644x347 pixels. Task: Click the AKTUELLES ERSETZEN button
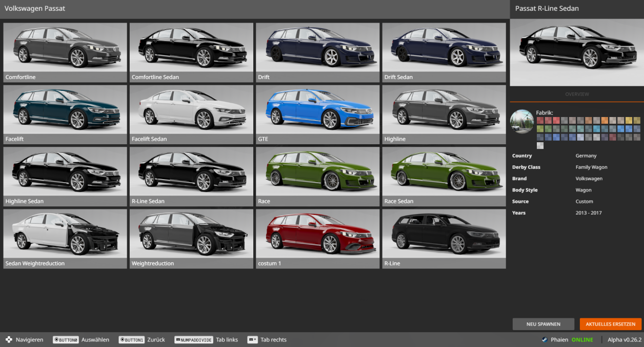click(x=611, y=324)
